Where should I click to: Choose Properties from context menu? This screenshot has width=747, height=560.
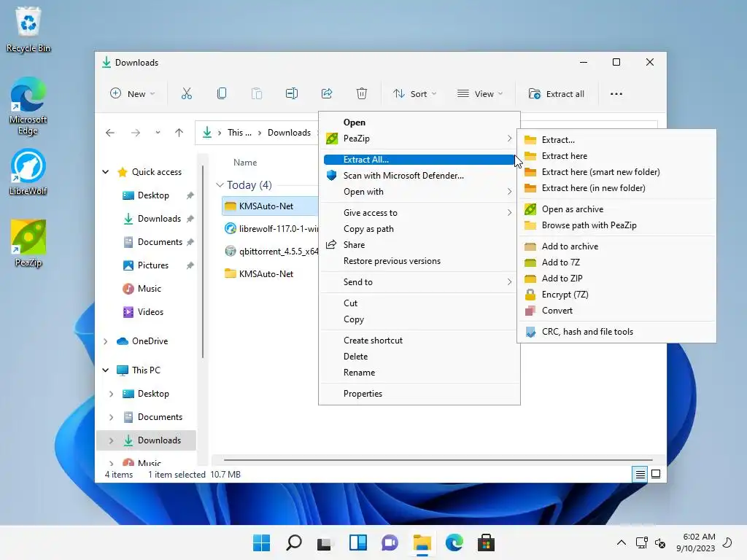tap(418, 394)
